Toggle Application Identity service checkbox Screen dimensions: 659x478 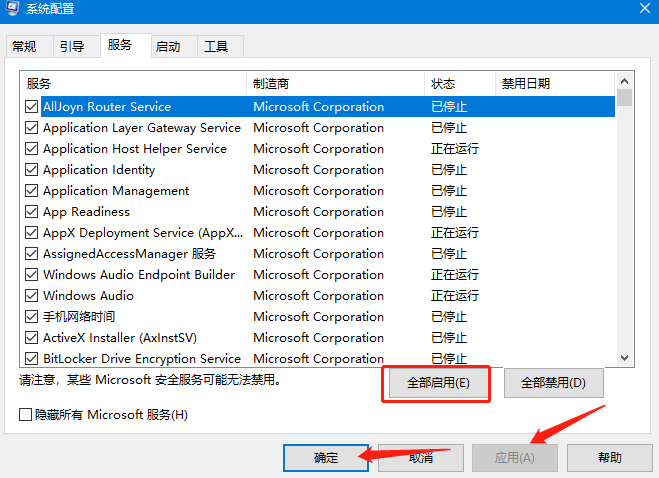[x=32, y=170]
